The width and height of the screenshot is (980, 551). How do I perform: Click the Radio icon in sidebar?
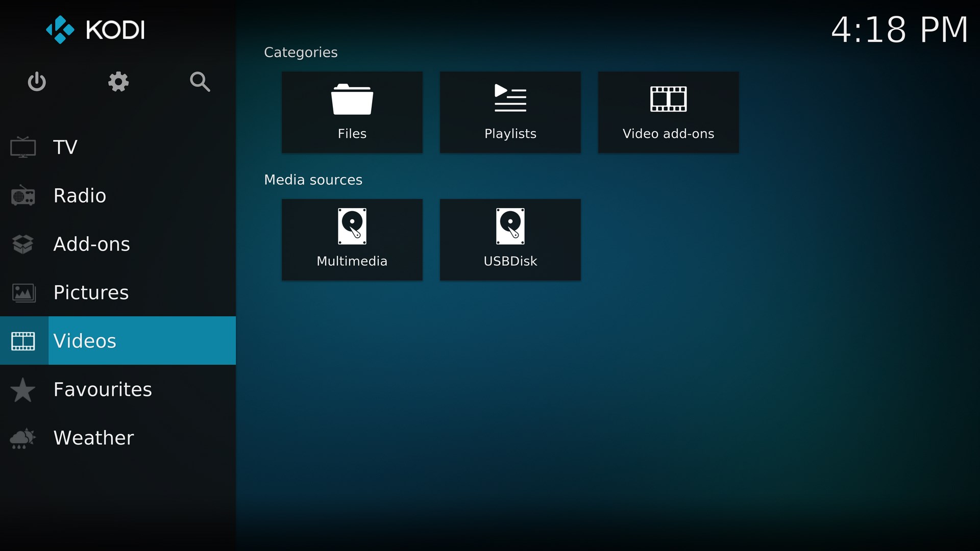23,195
